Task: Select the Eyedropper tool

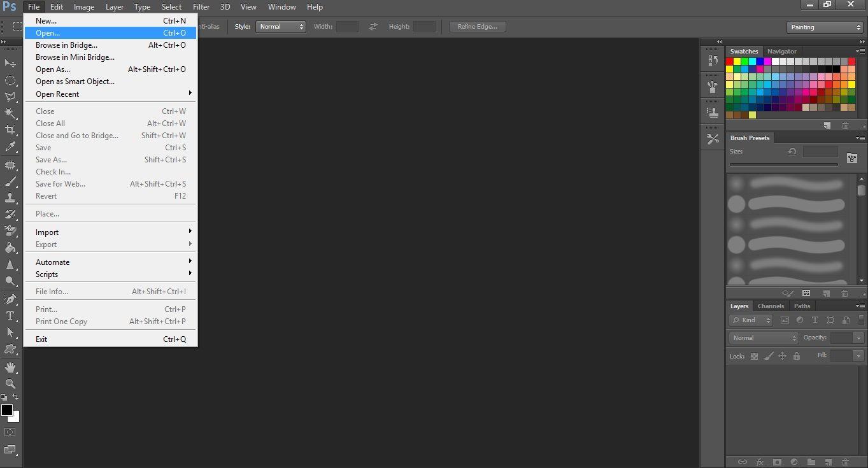Action: (x=10, y=147)
